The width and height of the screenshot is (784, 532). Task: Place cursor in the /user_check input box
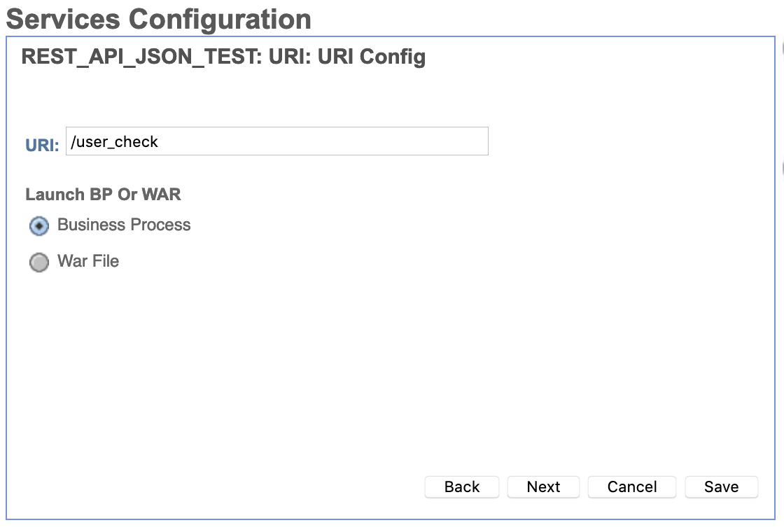tap(276, 141)
